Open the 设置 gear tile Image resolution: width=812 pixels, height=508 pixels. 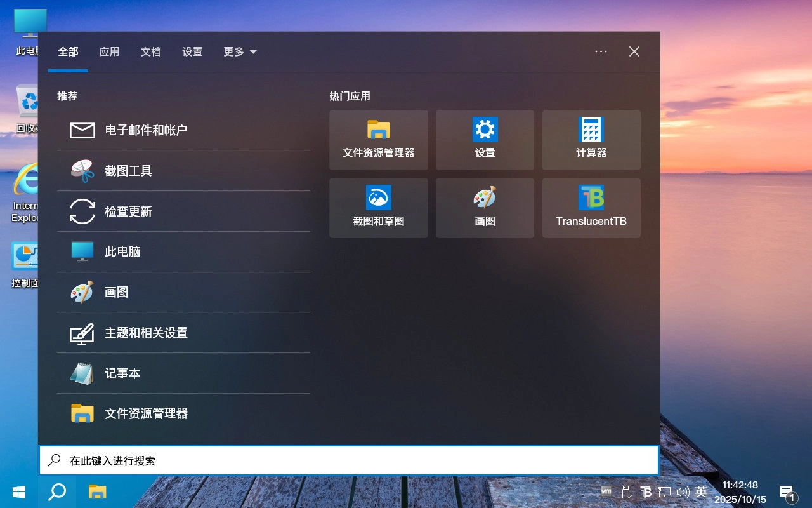485,140
